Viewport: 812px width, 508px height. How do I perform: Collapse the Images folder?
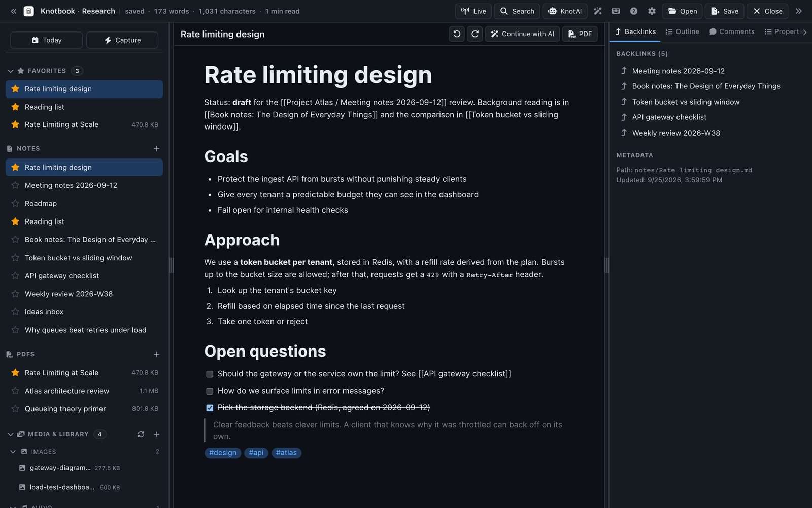click(13, 452)
